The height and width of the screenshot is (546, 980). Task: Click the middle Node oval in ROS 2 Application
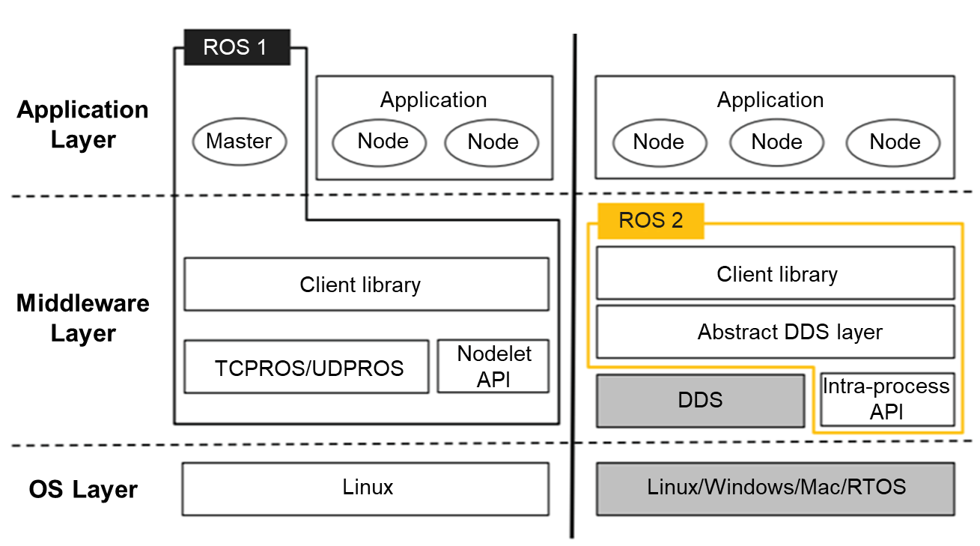[x=776, y=142]
